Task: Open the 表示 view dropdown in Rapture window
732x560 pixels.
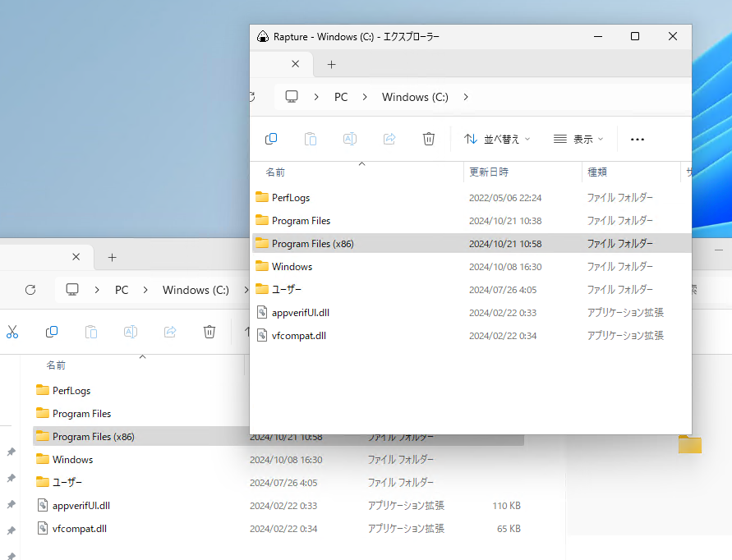Action: coord(578,139)
